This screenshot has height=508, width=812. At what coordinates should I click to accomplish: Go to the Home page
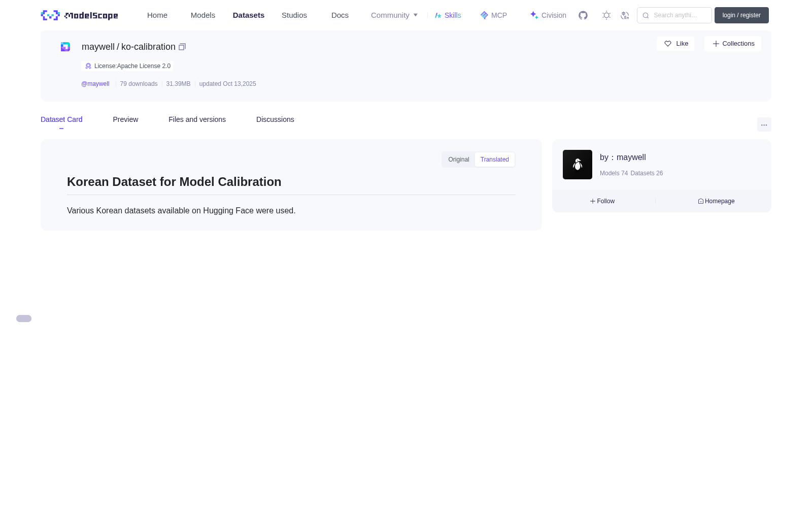coord(157,15)
